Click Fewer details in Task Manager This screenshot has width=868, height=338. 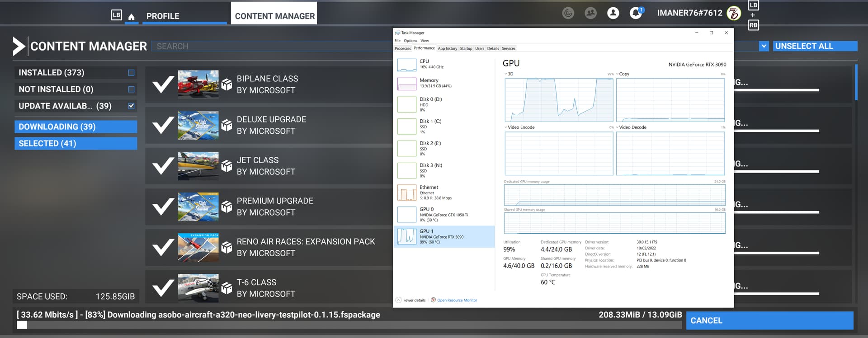pos(411,300)
